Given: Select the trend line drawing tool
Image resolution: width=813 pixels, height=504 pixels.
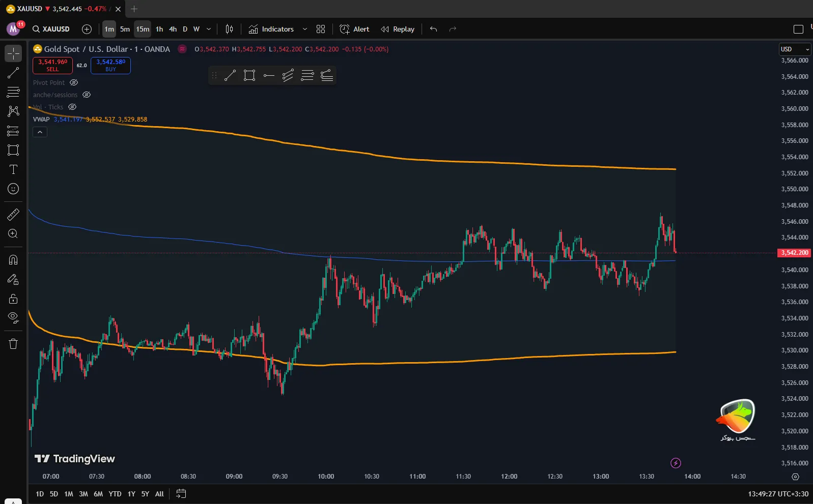Looking at the screenshot, I should click(13, 73).
